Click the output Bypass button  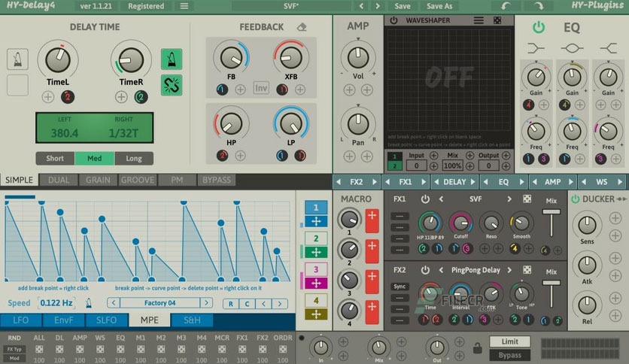click(510, 355)
